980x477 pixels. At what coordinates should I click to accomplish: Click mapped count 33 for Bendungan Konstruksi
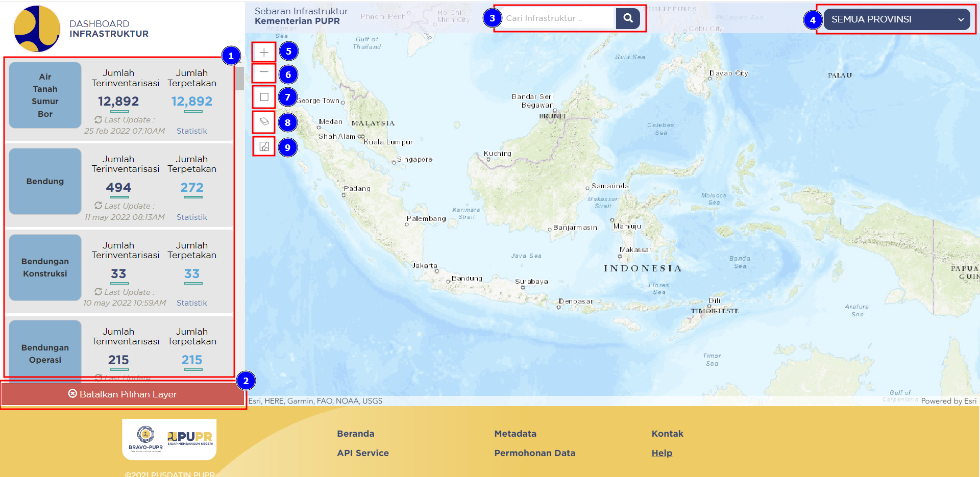(x=192, y=274)
